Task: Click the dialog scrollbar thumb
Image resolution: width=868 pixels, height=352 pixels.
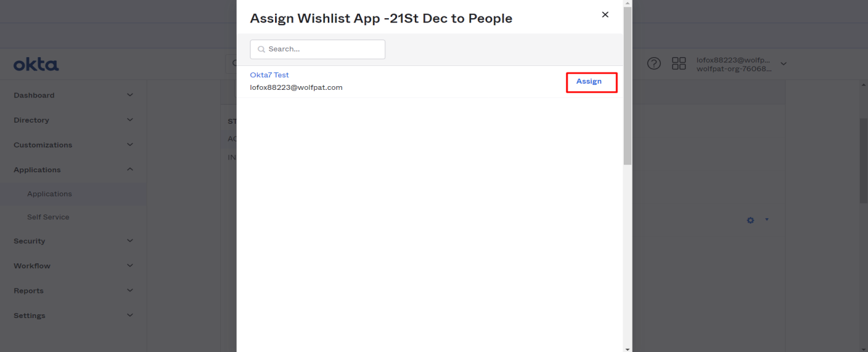Action: [x=628, y=86]
